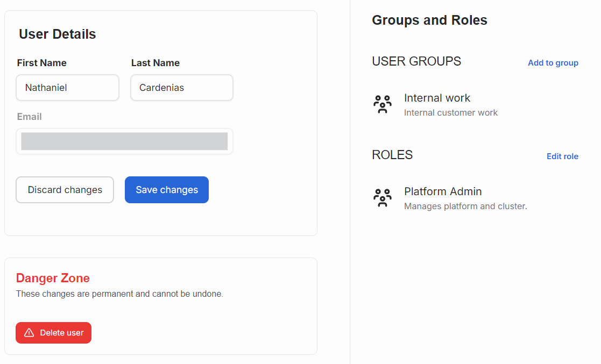Image resolution: width=601 pixels, height=364 pixels.
Task: Click the Groups and Roles panel title
Action: 429,20
